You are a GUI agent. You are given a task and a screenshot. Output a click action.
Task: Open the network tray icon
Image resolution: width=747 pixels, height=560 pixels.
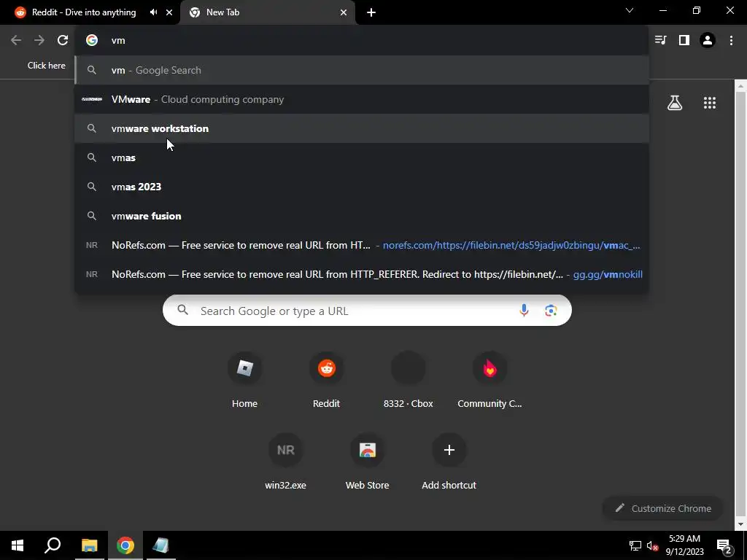[x=635, y=545]
